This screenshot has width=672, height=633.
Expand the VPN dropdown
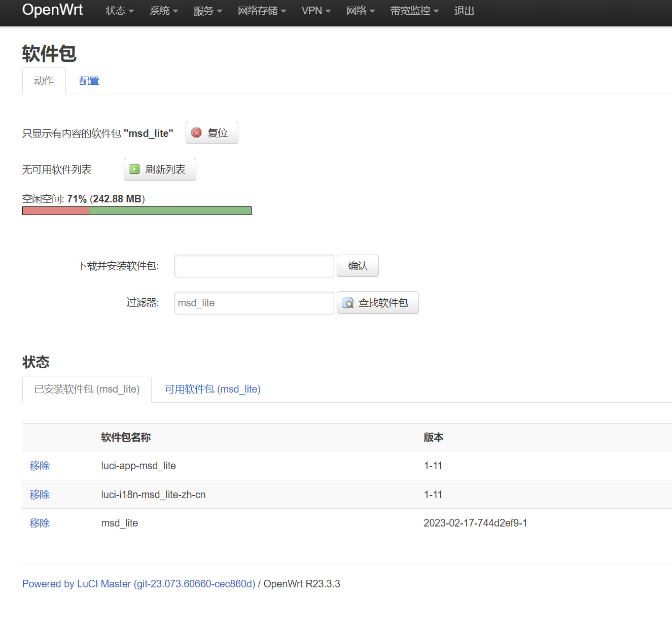(x=315, y=11)
